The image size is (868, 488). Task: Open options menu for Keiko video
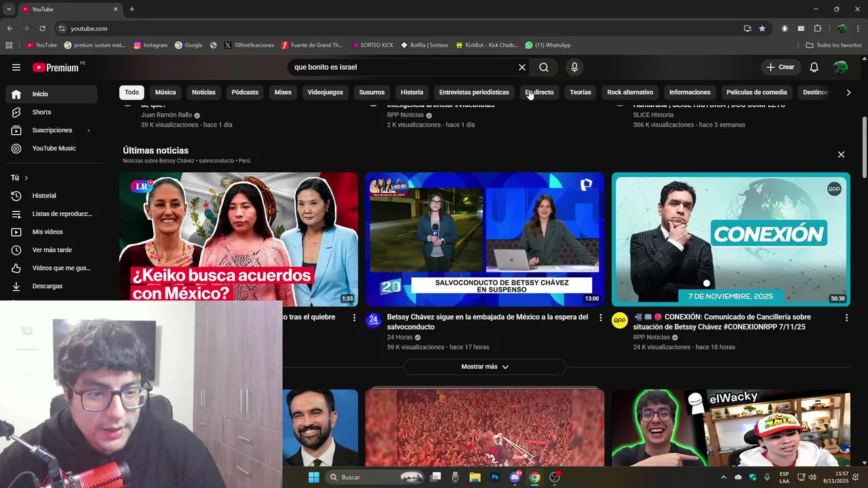(x=354, y=317)
